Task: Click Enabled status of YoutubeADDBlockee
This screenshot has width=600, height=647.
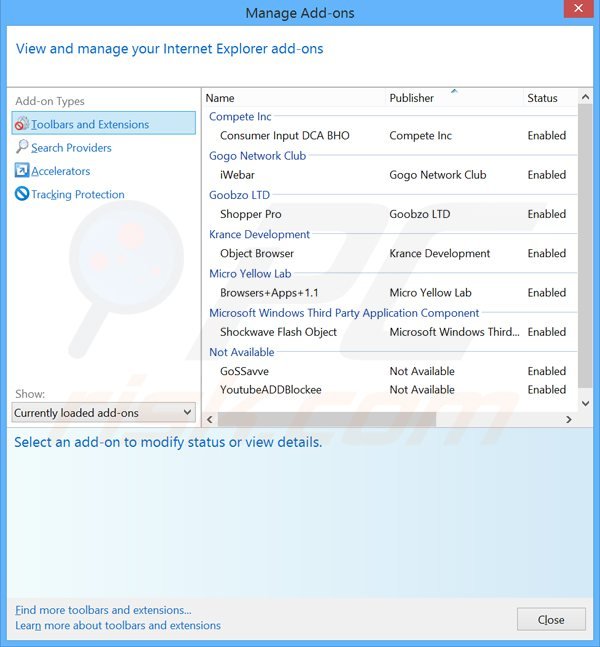Action: coord(546,390)
